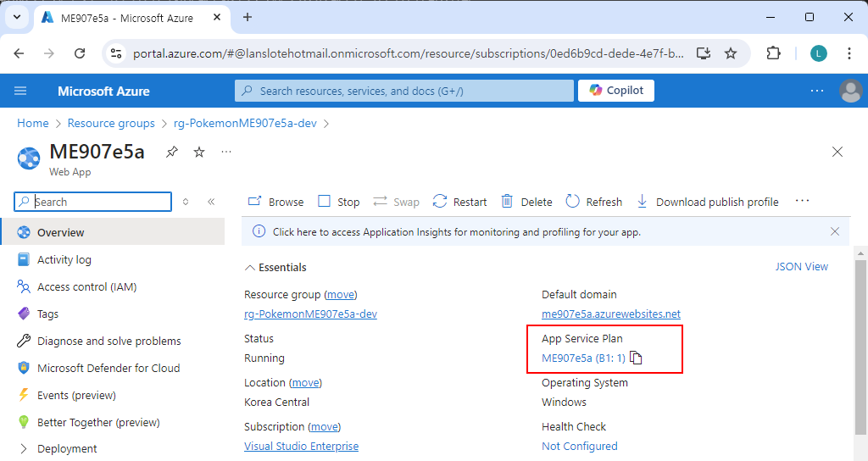Open browser extensions puzzle icon

(773, 53)
